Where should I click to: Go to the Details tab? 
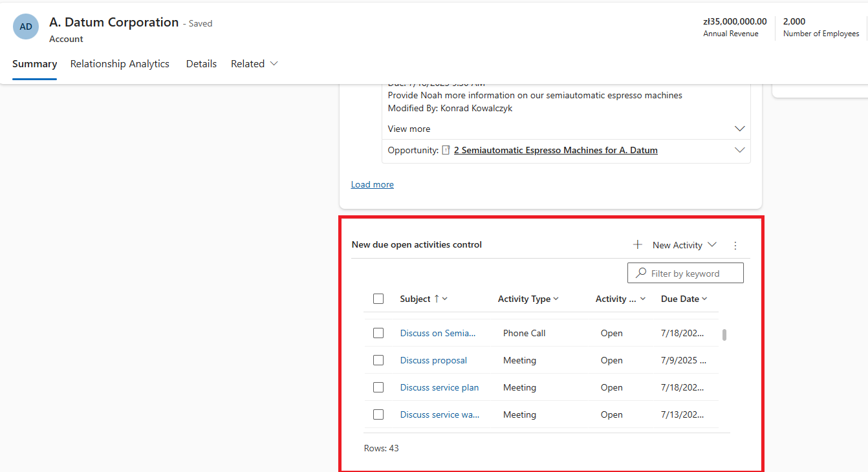pyautogui.click(x=201, y=63)
